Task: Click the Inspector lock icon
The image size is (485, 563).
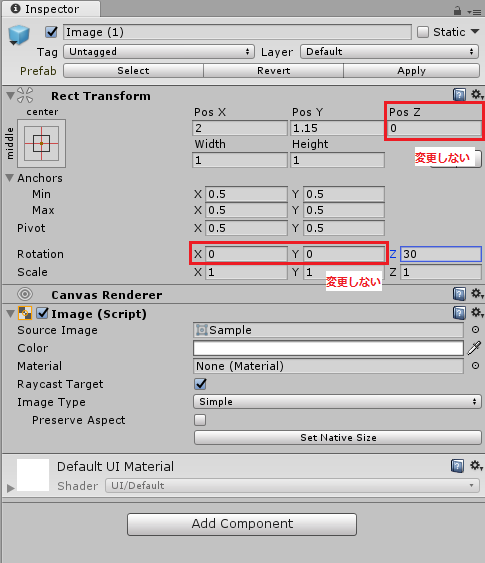Action: 457,11
